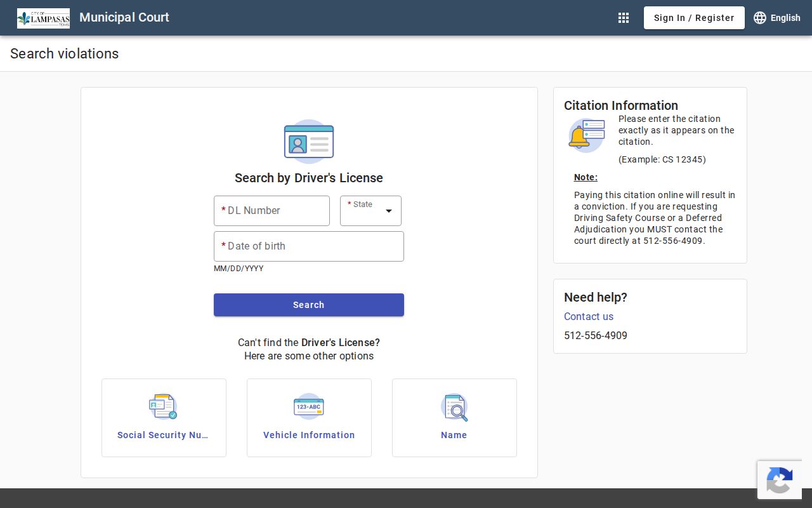Click the MM/DD/YYYY hint text
Screen dimensions: 812x508
click(239, 269)
